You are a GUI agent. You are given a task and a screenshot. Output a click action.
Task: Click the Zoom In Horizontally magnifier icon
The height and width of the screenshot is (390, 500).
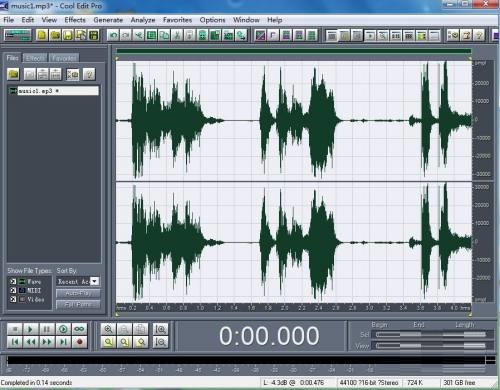pyautogui.click(x=108, y=329)
